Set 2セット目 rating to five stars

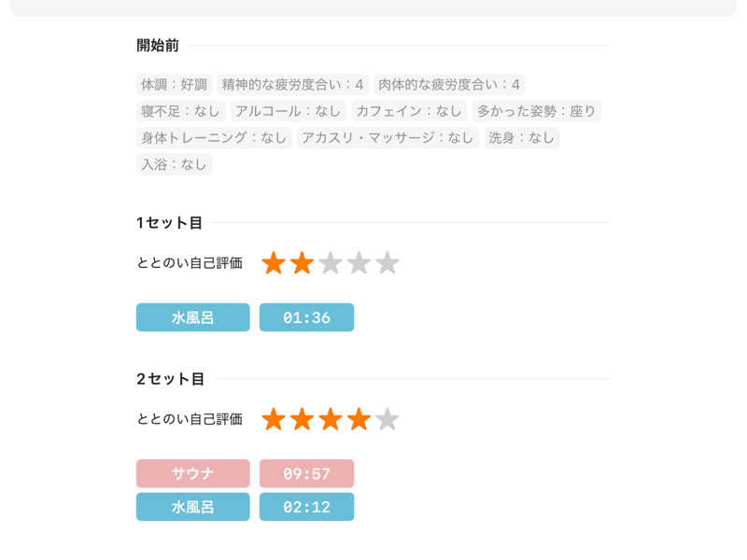pyautogui.click(x=388, y=419)
